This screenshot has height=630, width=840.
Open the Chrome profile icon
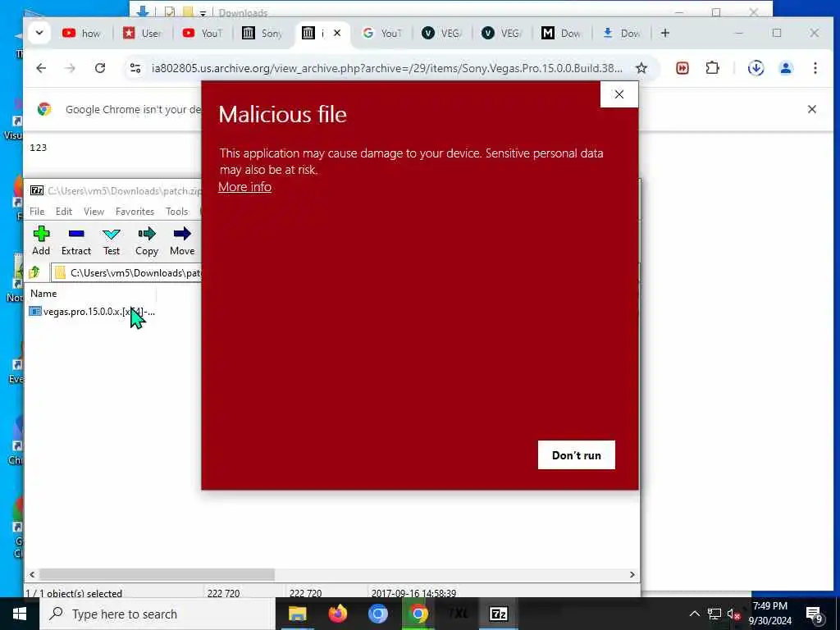click(785, 68)
